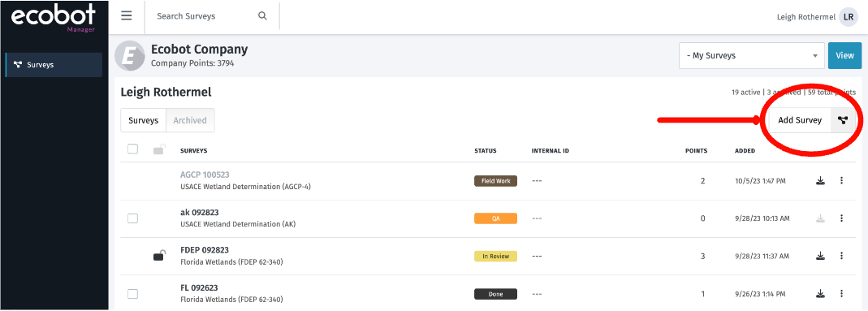Click the QA status badge
Image resolution: width=868 pixels, height=311 pixels.
(x=495, y=218)
